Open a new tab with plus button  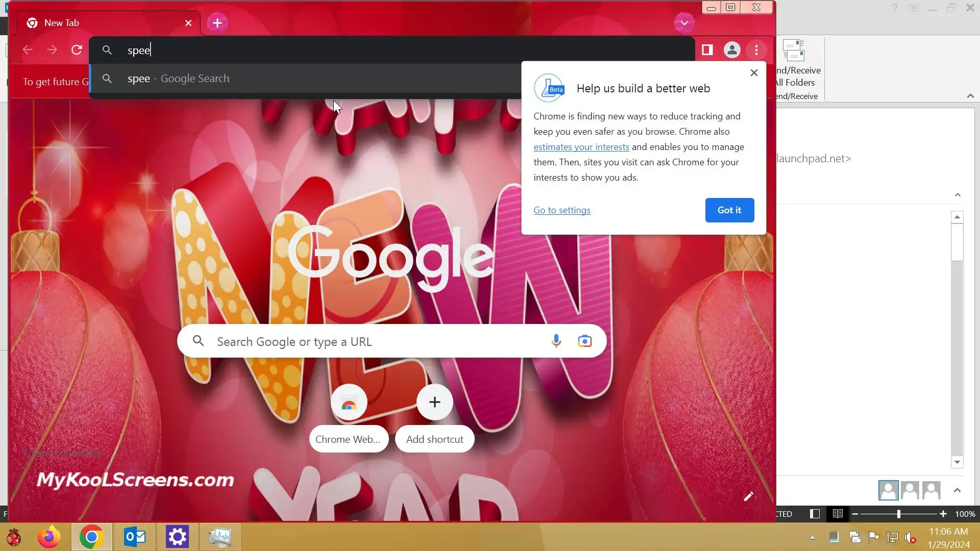(x=217, y=23)
